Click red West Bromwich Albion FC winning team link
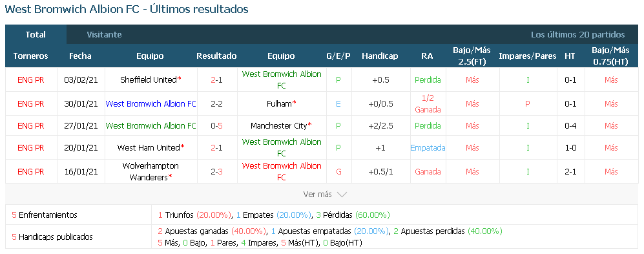Viewport: 644px width, 254px height. coord(282,171)
